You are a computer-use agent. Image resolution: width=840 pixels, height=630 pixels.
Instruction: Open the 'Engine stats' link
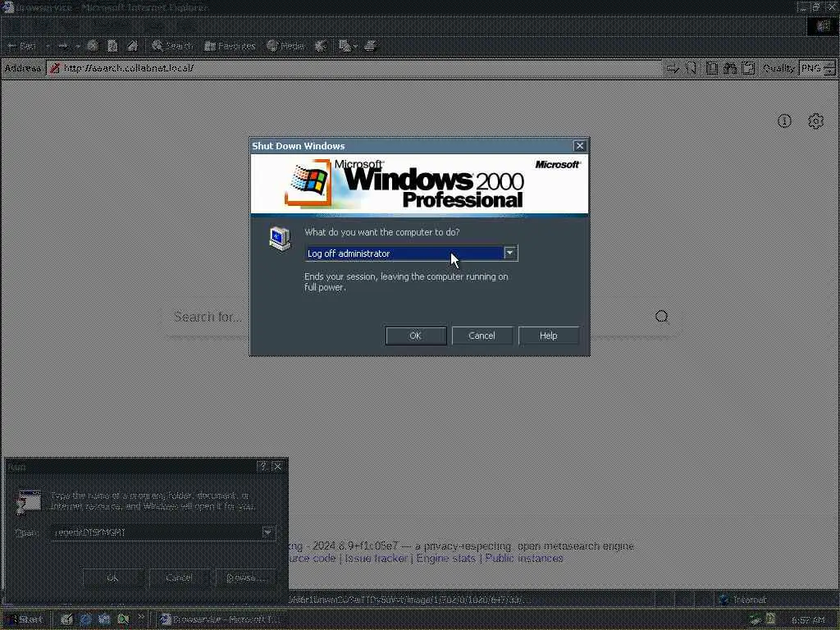point(445,558)
